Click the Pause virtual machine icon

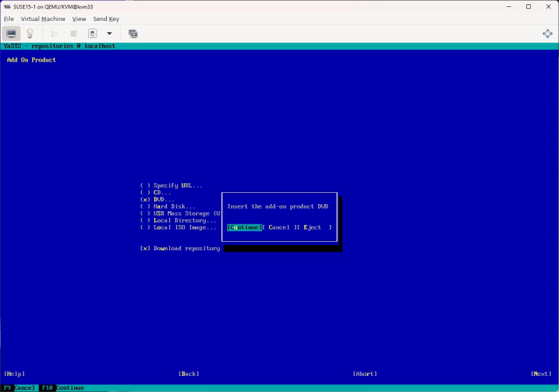click(73, 34)
